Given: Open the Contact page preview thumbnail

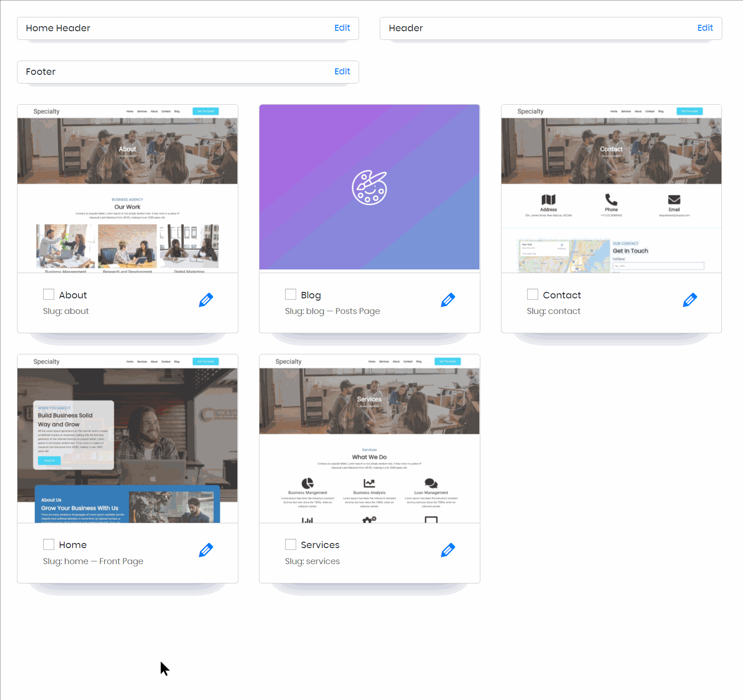Looking at the screenshot, I should click(611, 189).
